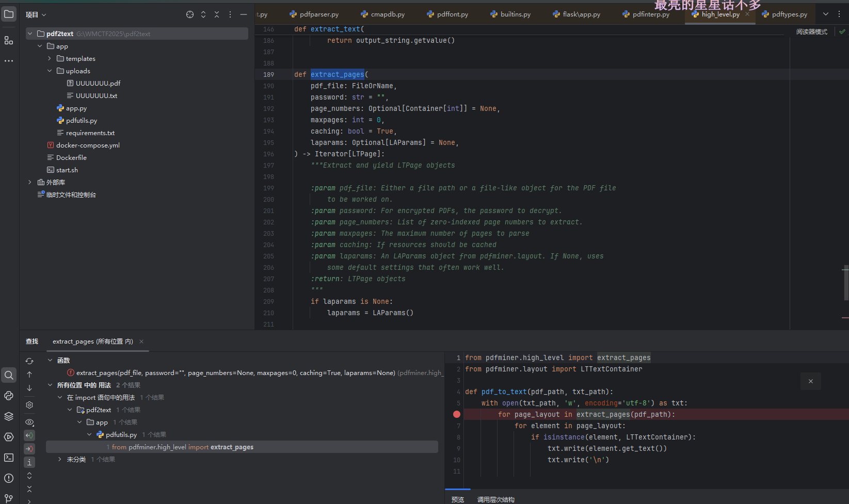Click Expand Selected in project panel header
The height and width of the screenshot is (504, 849).
click(203, 14)
